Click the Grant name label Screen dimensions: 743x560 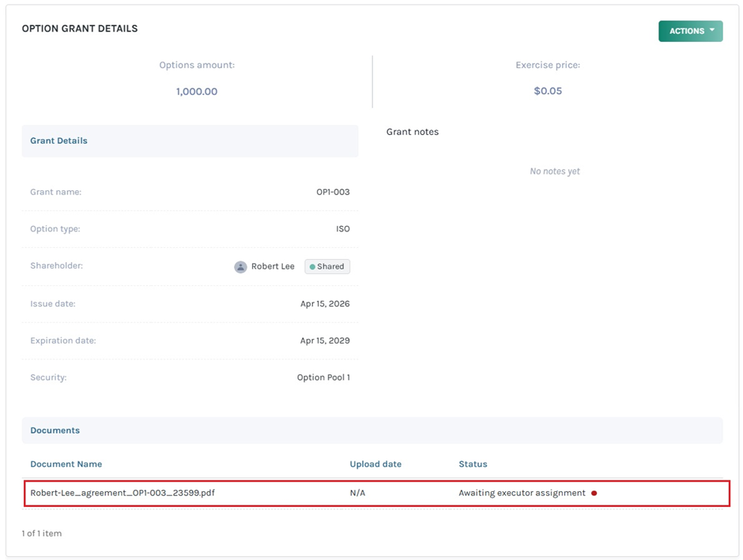(x=56, y=192)
